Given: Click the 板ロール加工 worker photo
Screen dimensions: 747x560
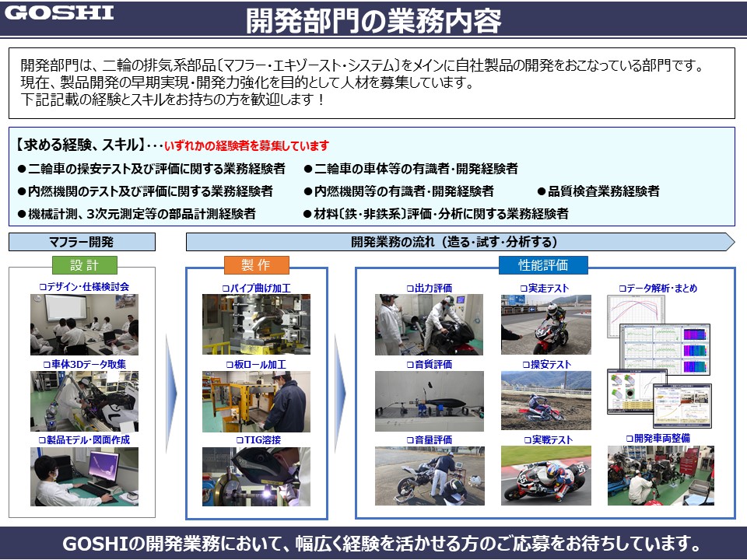Looking at the screenshot, I should tap(256, 401).
